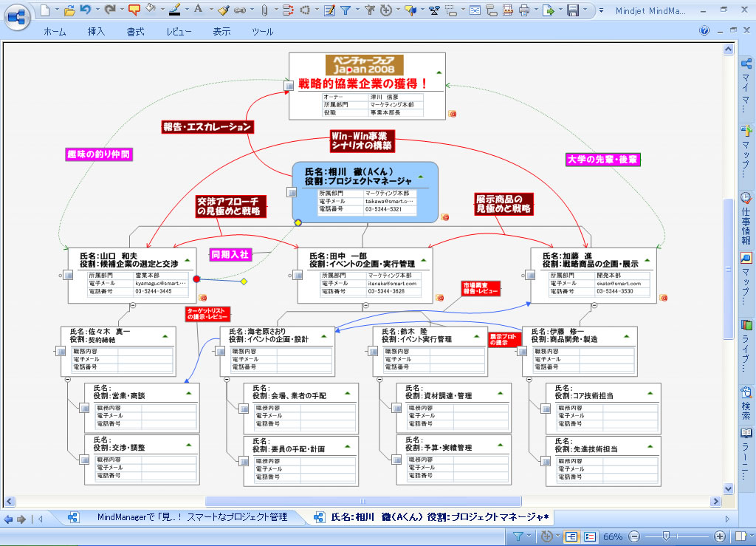Click the format painter brush icon
Viewport: 756px width, 546px height.
click(x=224, y=10)
